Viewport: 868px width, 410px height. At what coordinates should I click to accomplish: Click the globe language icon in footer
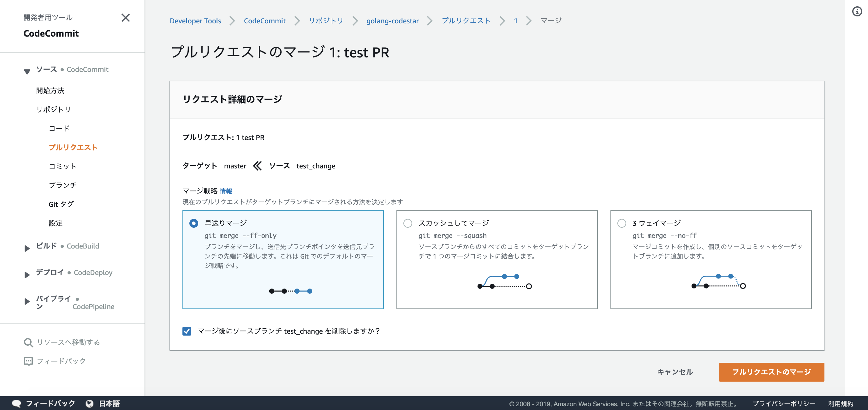(x=90, y=403)
